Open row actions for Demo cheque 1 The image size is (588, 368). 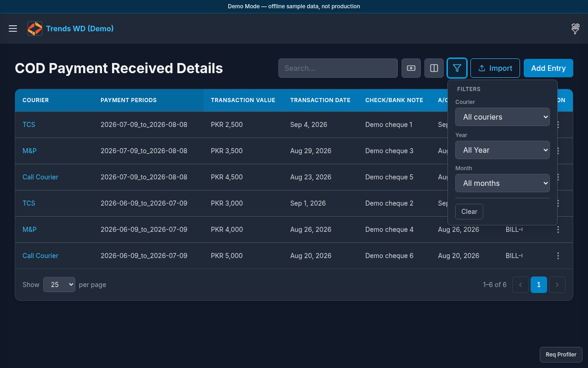coord(558,125)
